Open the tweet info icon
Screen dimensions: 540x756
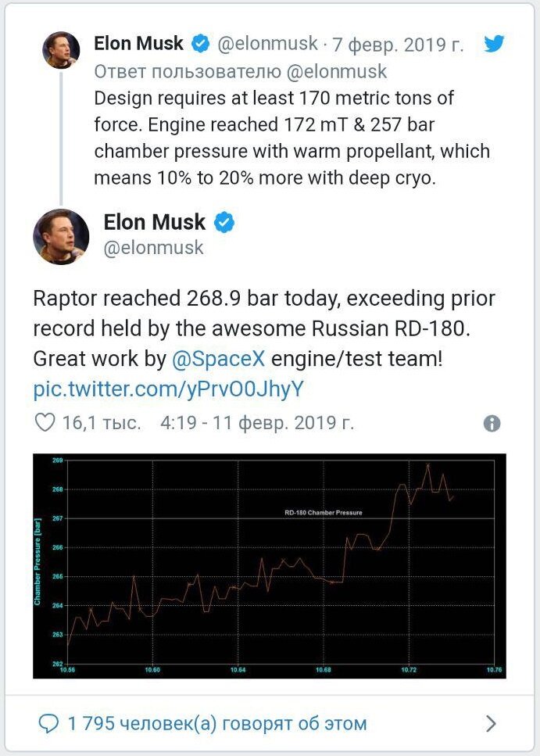(492, 424)
